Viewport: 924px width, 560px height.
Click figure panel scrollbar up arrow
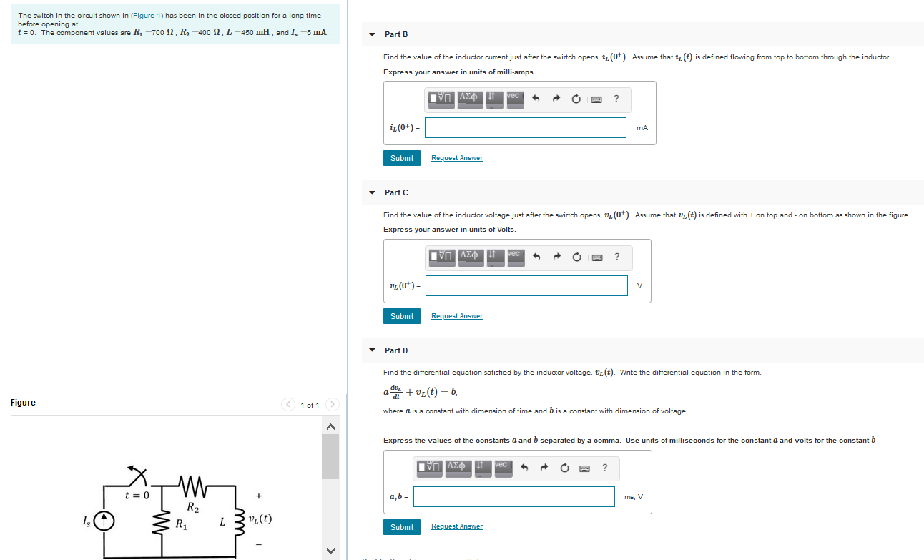(x=330, y=426)
